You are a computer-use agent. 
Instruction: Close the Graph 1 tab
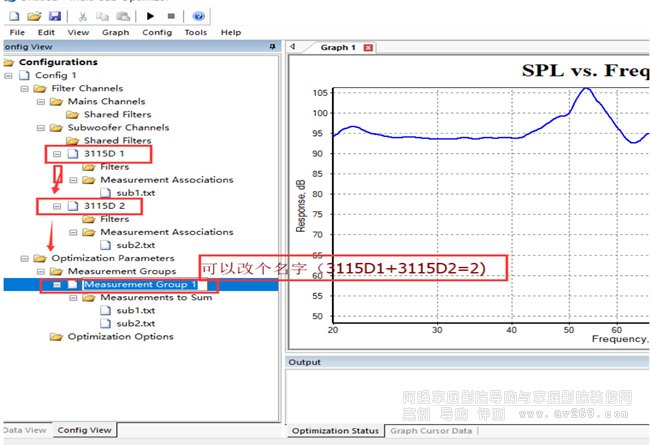pos(368,47)
